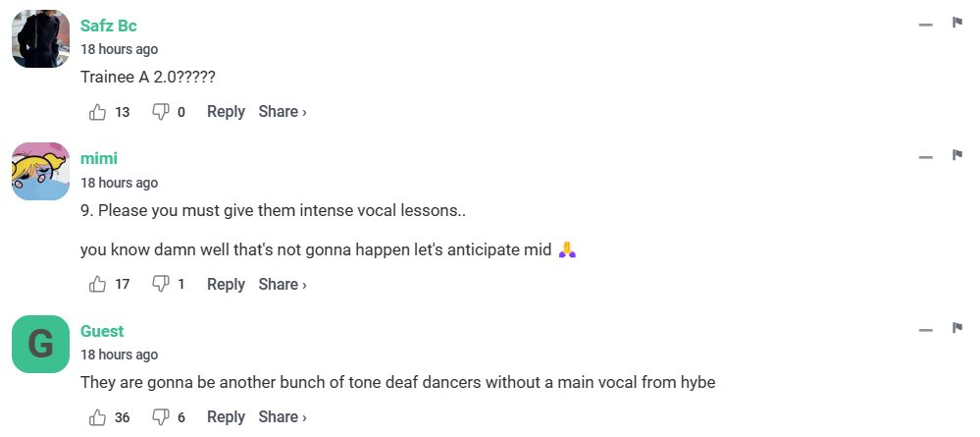Screen dimensions: 980x437
Task: Reply to Safz Bc's comment
Action: (x=226, y=112)
